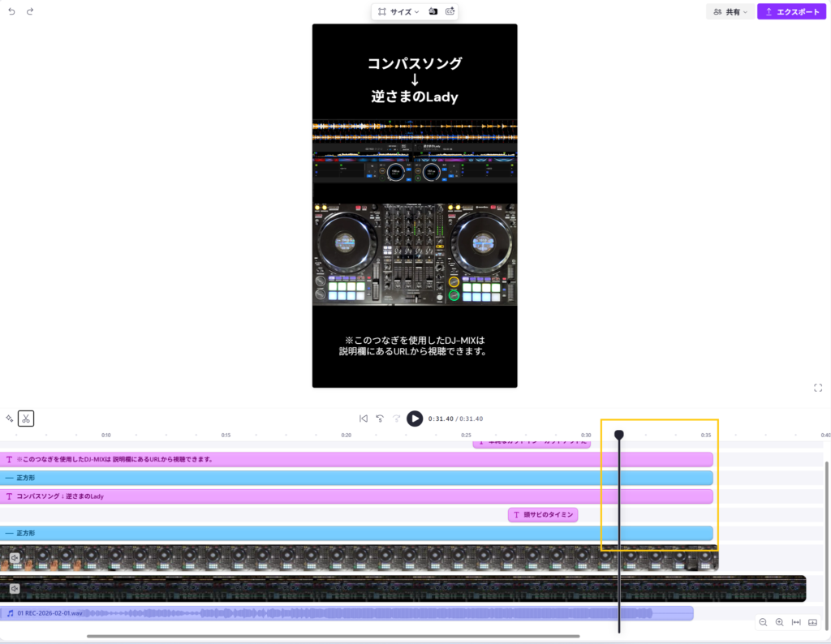Skip to the start of the timeline

tap(364, 419)
